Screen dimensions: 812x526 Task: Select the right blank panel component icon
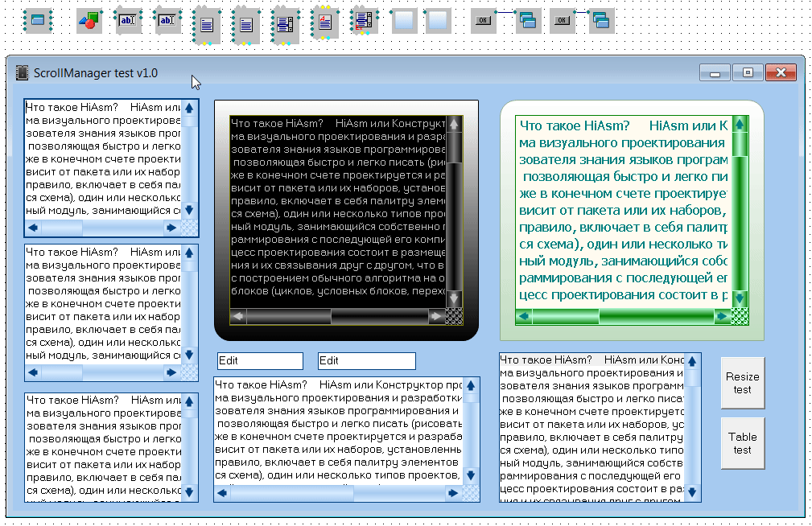coord(438,21)
